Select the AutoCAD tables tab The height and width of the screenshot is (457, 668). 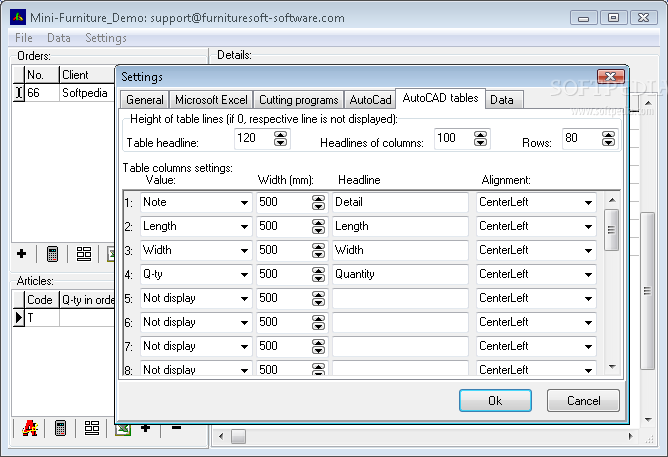click(x=441, y=98)
